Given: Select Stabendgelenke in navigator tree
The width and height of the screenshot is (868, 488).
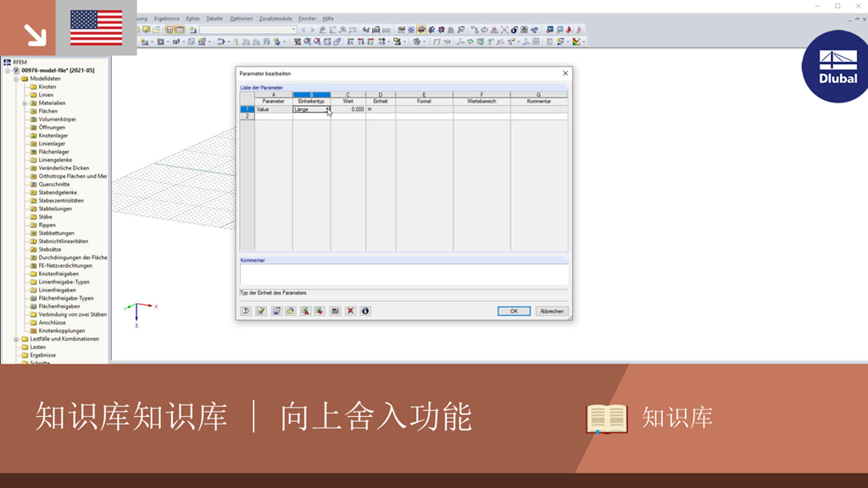Looking at the screenshot, I should click(x=58, y=192).
